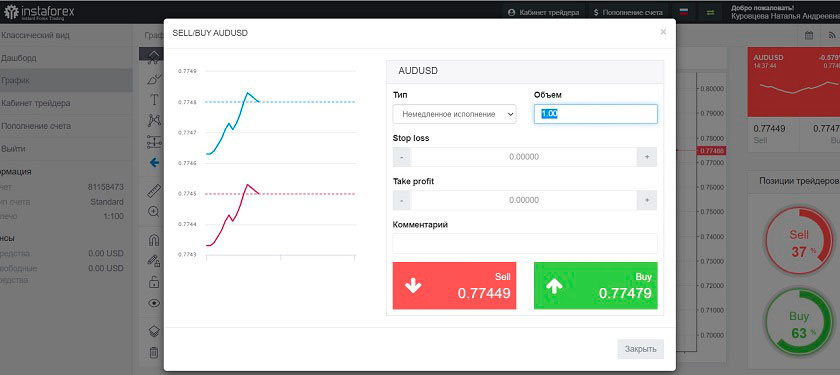Viewport: 840px width, 375px height.
Task: Toggle the unlock drawings padlock icon
Action: (x=154, y=281)
